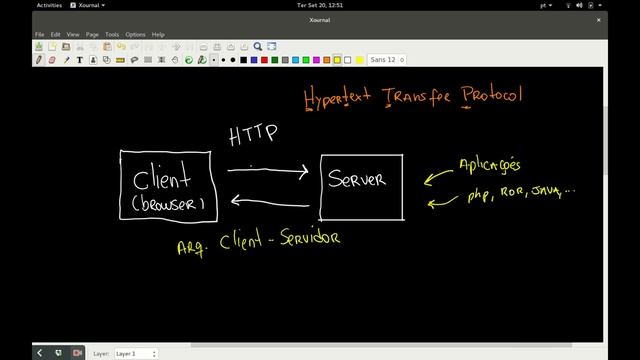
Task: Select the Insert Image tool
Action: (x=93, y=60)
